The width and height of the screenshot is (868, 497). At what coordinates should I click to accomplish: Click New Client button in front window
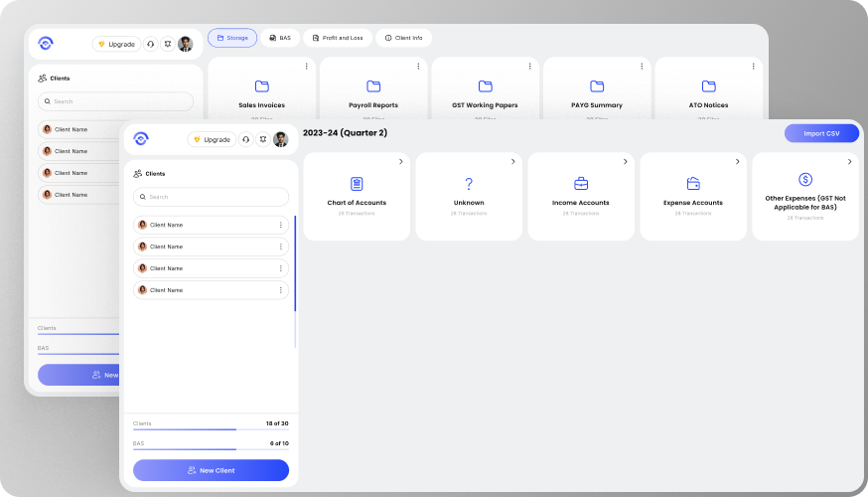click(x=211, y=470)
